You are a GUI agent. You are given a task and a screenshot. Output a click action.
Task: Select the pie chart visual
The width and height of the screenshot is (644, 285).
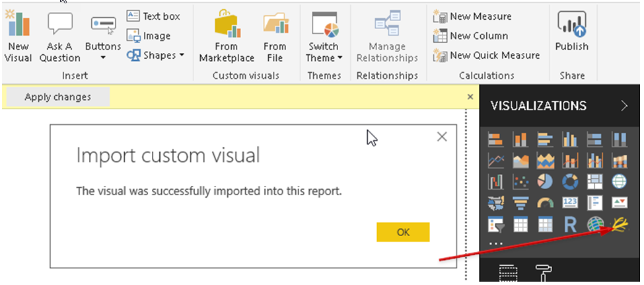tap(546, 181)
